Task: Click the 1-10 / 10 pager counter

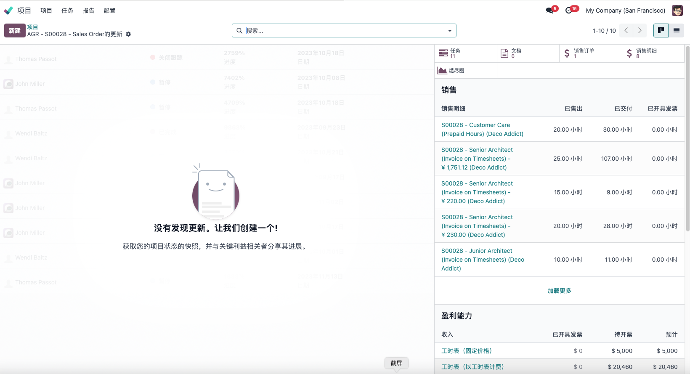Action: pos(604,31)
